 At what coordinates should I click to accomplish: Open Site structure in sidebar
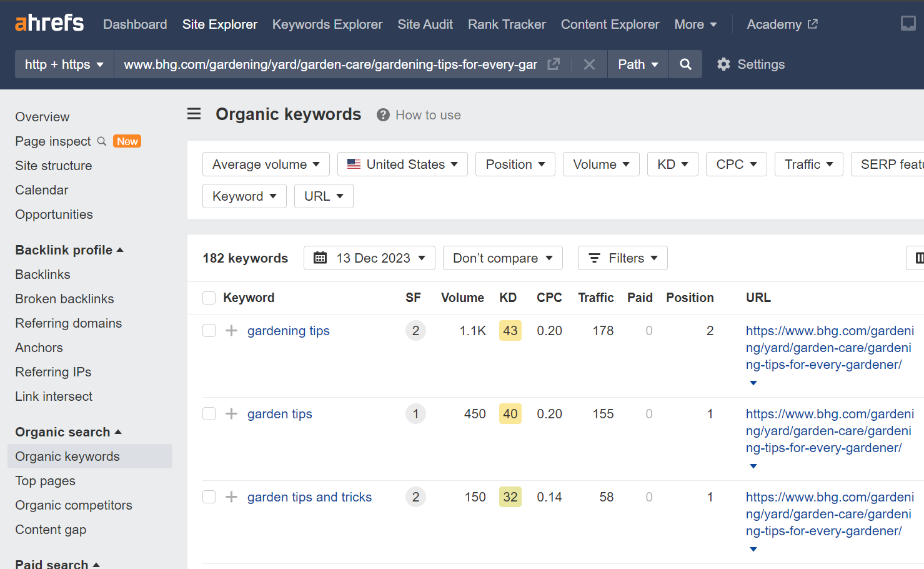pos(54,166)
